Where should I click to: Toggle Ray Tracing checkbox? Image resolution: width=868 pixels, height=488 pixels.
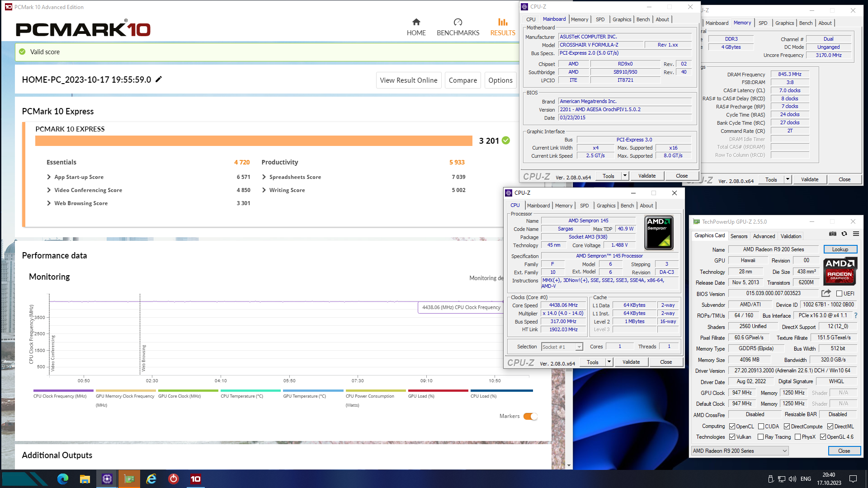coord(760,437)
